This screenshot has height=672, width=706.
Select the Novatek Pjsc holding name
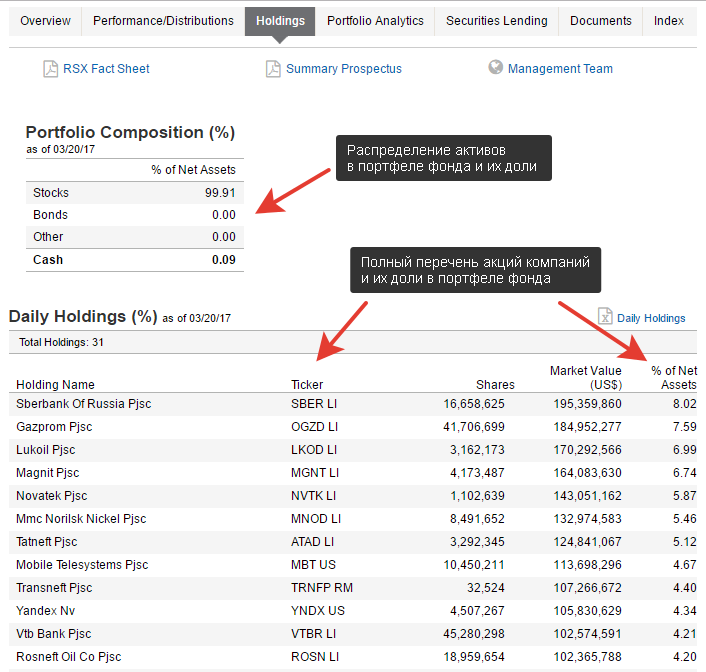pos(52,496)
